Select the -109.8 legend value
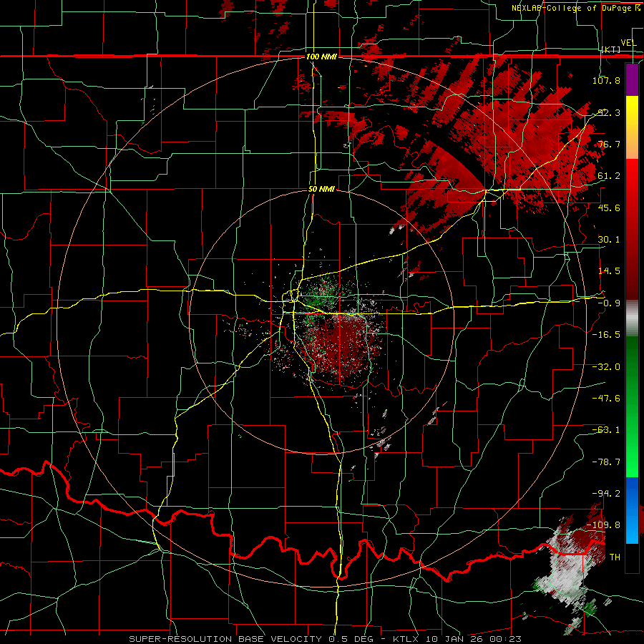Image resolution: width=644 pixels, height=644 pixels. tap(603, 525)
